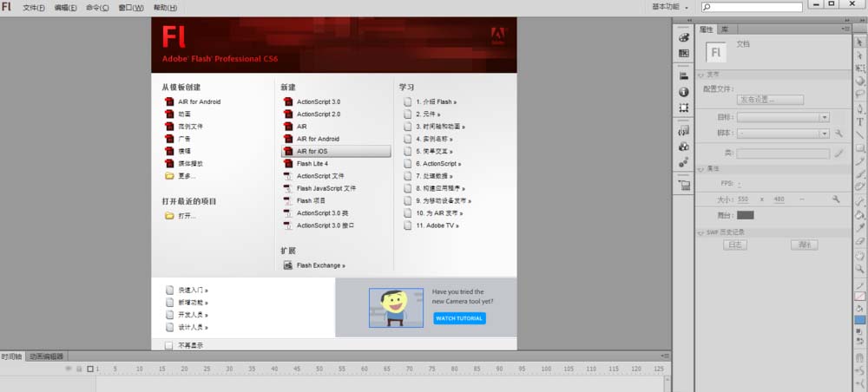Click the blue fill color swatch

pos(859,320)
